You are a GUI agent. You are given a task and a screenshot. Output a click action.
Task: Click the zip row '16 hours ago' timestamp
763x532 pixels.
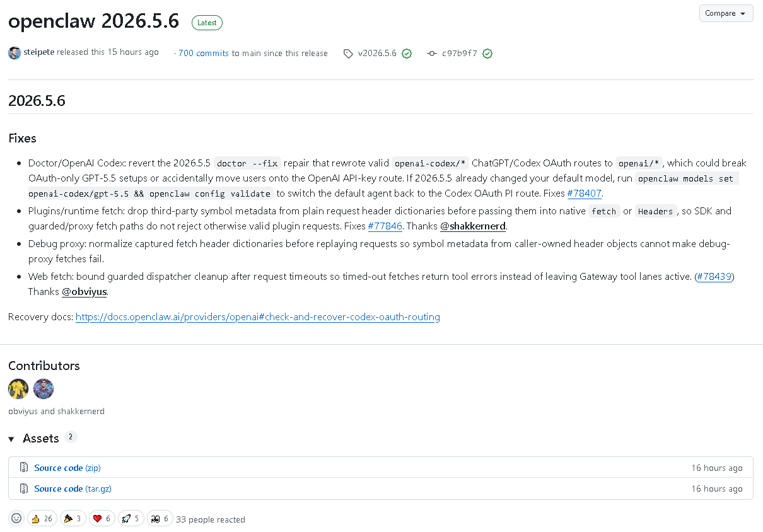(x=717, y=468)
